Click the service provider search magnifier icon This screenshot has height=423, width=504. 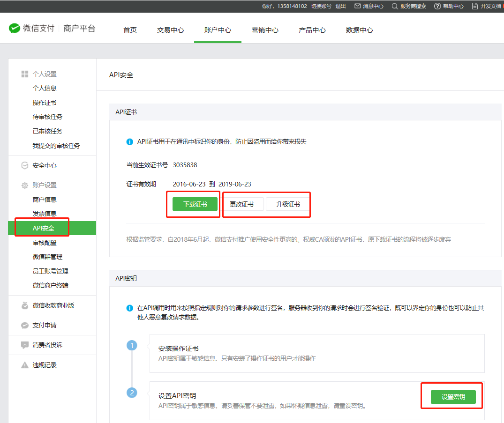click(x=395, y=6)
